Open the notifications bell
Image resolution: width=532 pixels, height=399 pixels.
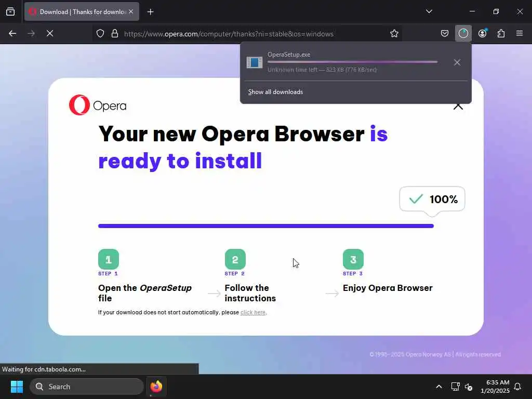coord(517,387)
